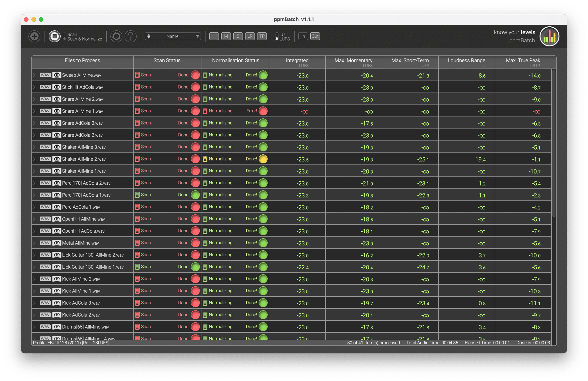Expand the Lick Guitar[130] AllMine 1.wav row
The width and height of the screenshot is (588, 381).
coord(34,267)
